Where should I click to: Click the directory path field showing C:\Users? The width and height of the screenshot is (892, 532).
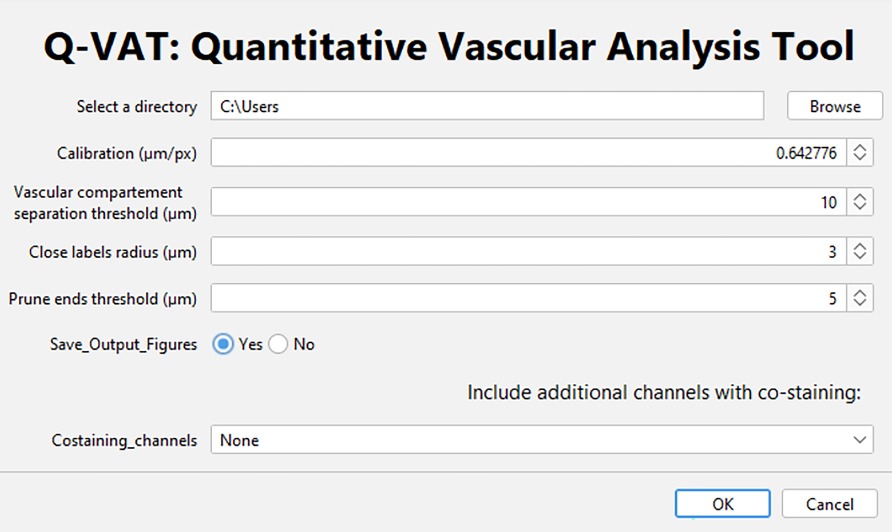click(487, 106)
